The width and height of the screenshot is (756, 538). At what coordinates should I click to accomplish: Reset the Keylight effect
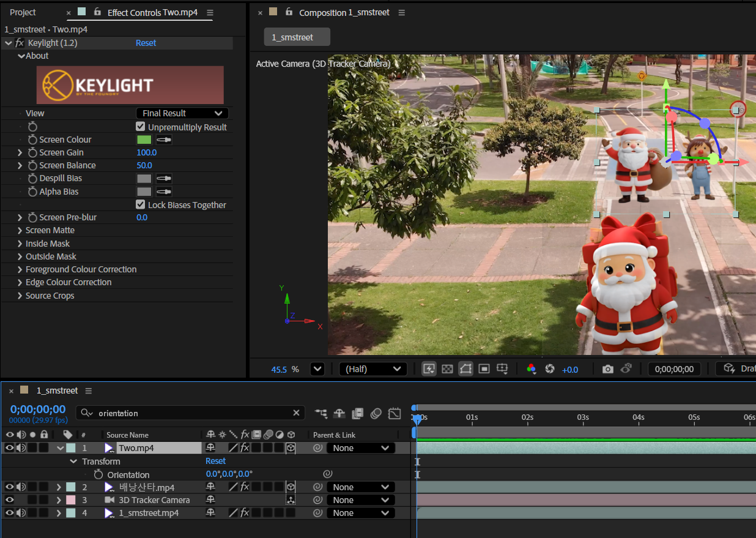pos(146,43)
